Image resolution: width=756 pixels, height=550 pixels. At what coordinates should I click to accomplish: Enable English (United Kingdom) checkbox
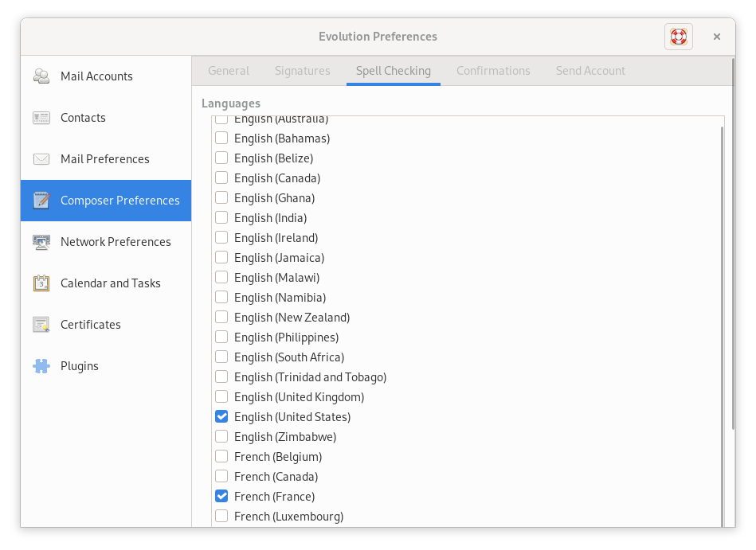pos(221,396)
